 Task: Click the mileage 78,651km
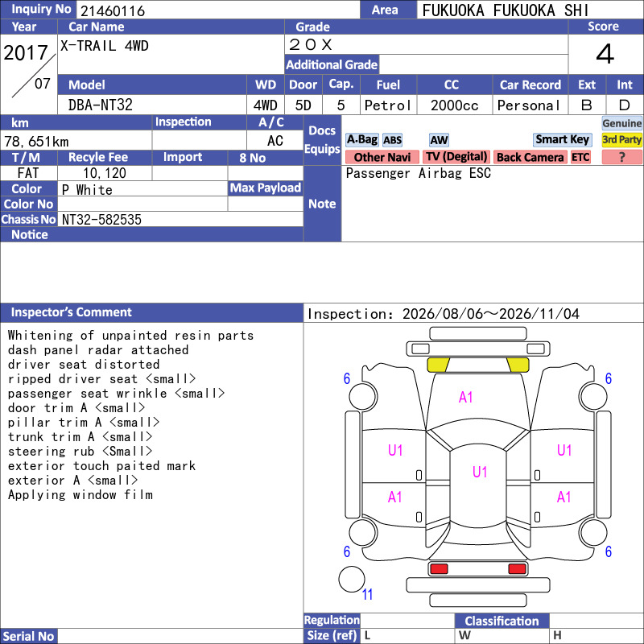click(36, 142)
